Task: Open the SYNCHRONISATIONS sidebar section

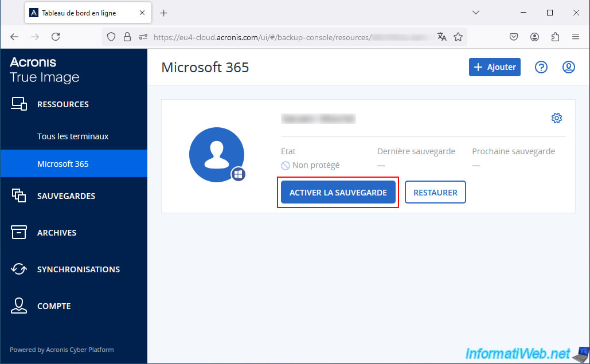Action: pos(79,269)
